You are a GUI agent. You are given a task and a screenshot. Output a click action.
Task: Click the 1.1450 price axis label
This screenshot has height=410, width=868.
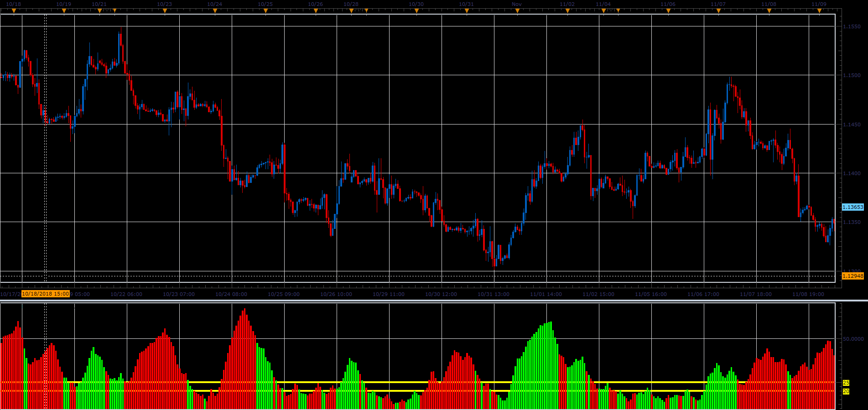(852, 125)
